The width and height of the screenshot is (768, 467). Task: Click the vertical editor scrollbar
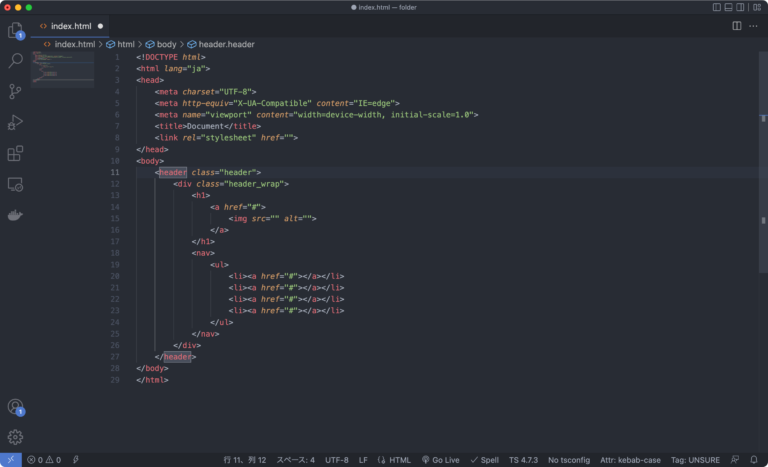click(763, 162)
